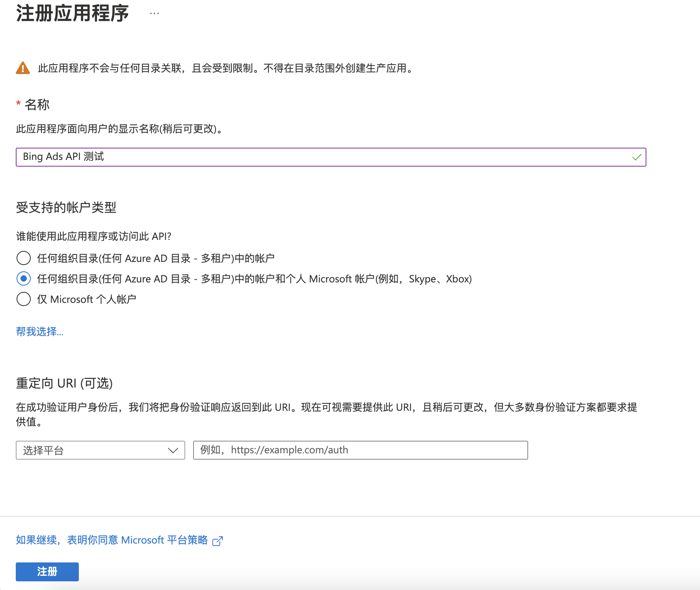Open the Microsoft platform policy link
This screenshot has height=590, width=700.
pyautogui.click(x=112, y=540)
